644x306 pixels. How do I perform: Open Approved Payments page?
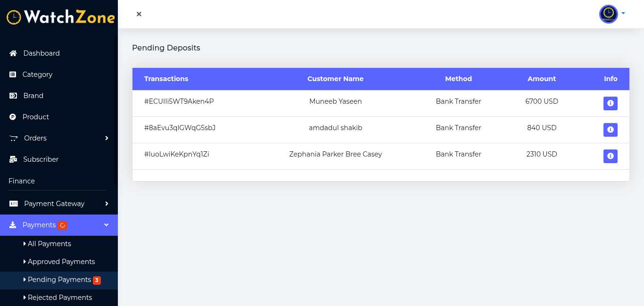coord(61,262)
